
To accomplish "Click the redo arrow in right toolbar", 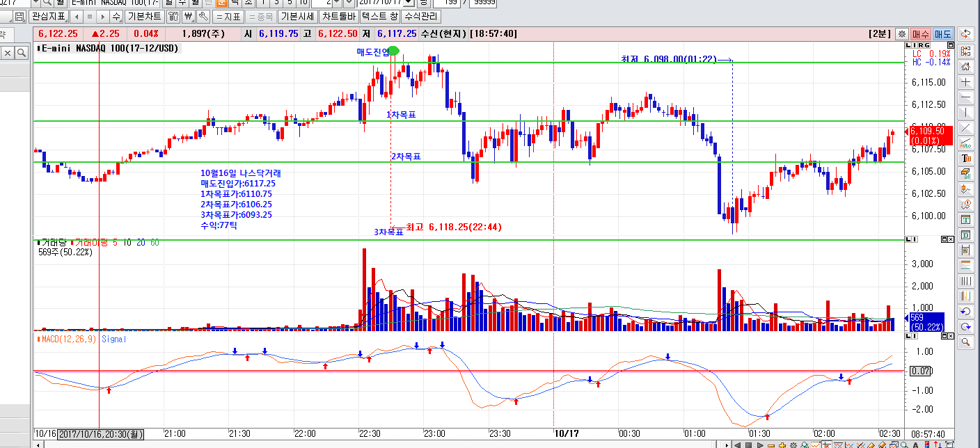I will [x=965, y=326].
